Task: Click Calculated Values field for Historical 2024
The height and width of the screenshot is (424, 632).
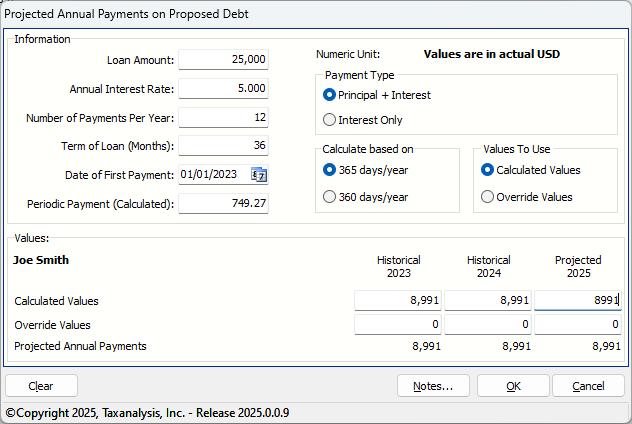Action: click(x=488, y=300)
